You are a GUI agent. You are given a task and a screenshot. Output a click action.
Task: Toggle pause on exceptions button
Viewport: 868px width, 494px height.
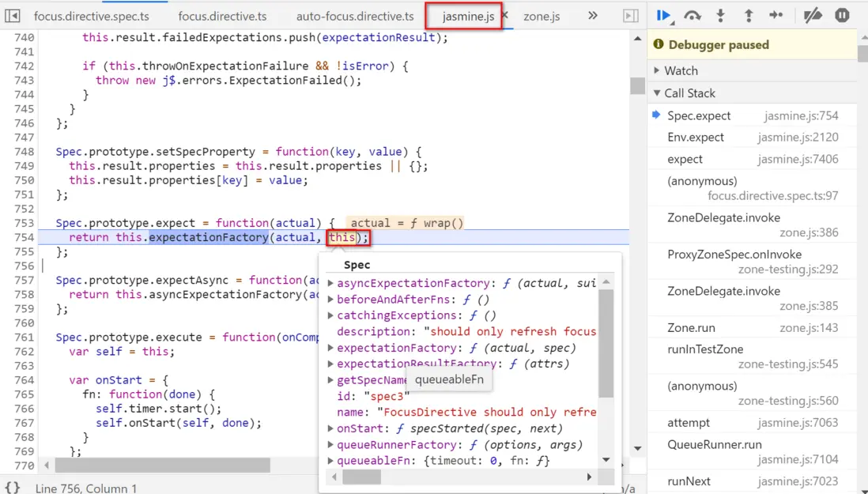click(842, 15)
